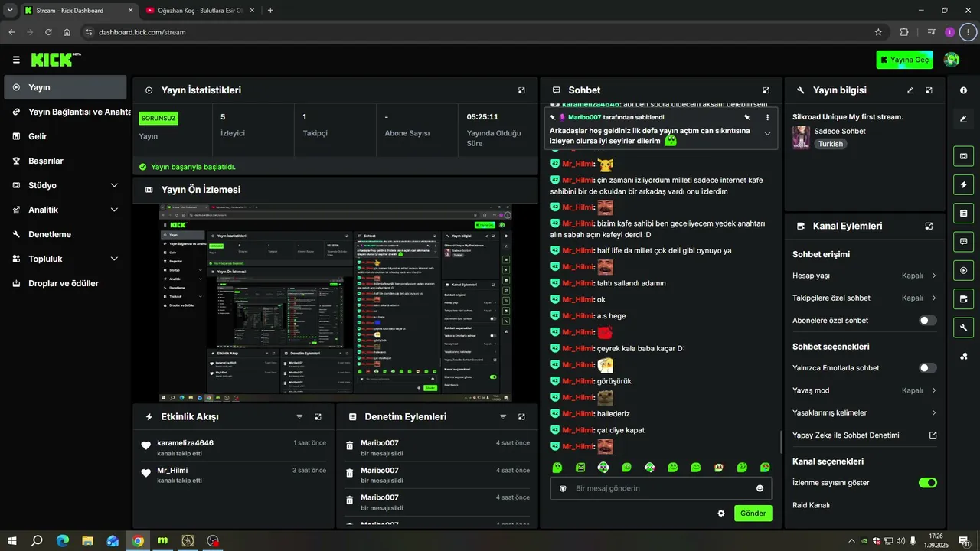Open the emoji picker in message box

[x=759, y=488]
